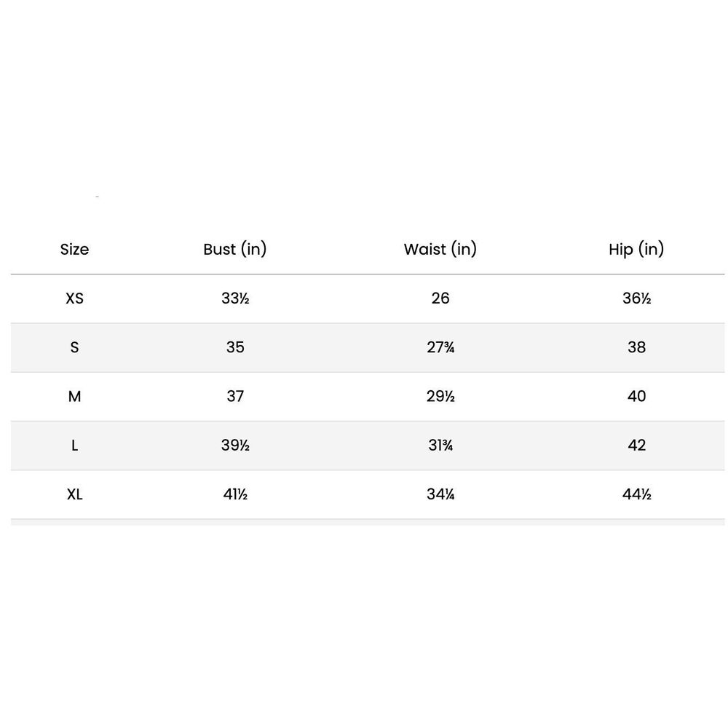Click the L waist value 31¾

[x=440, y=446]
